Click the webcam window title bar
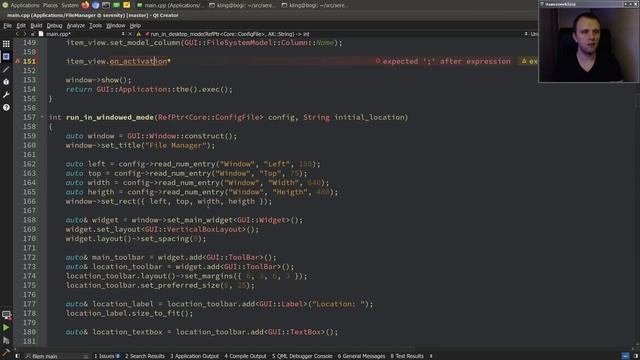 (589, 4)
